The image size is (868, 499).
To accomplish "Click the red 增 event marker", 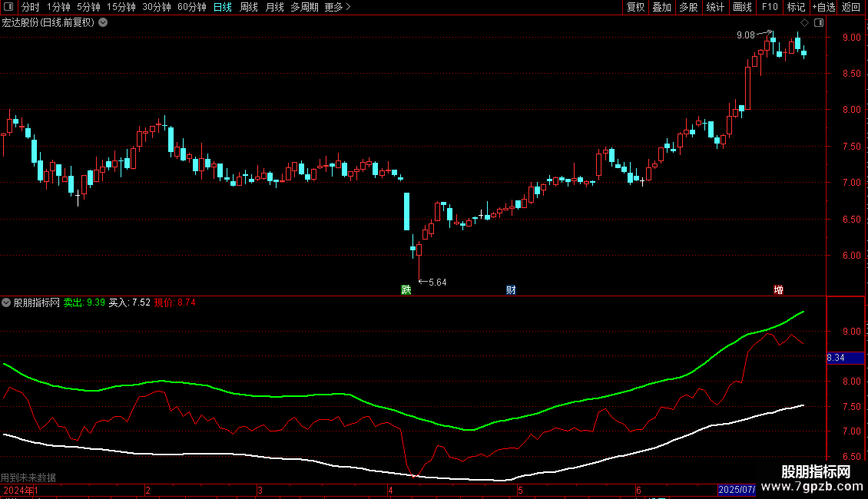I will (778, 290).
